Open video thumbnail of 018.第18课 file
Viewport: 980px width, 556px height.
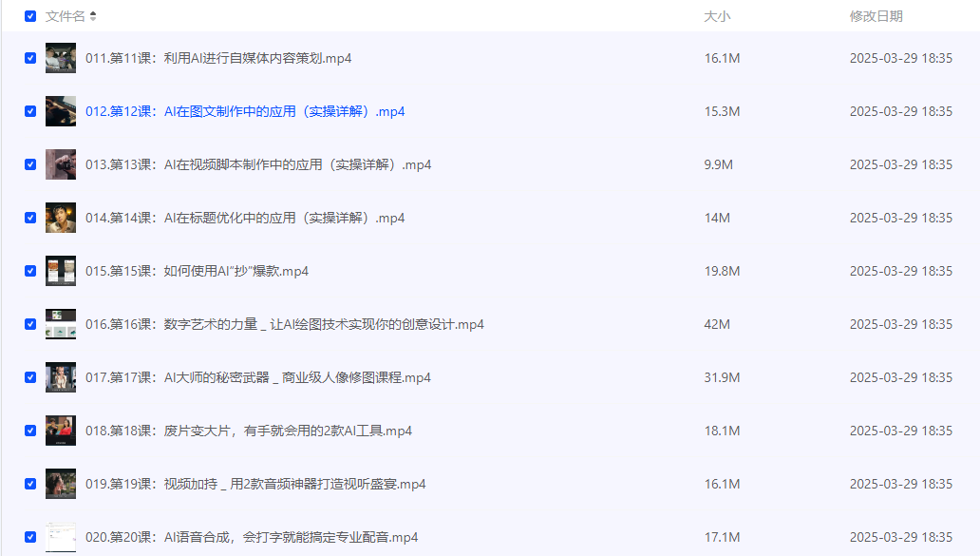click(61, 431)
